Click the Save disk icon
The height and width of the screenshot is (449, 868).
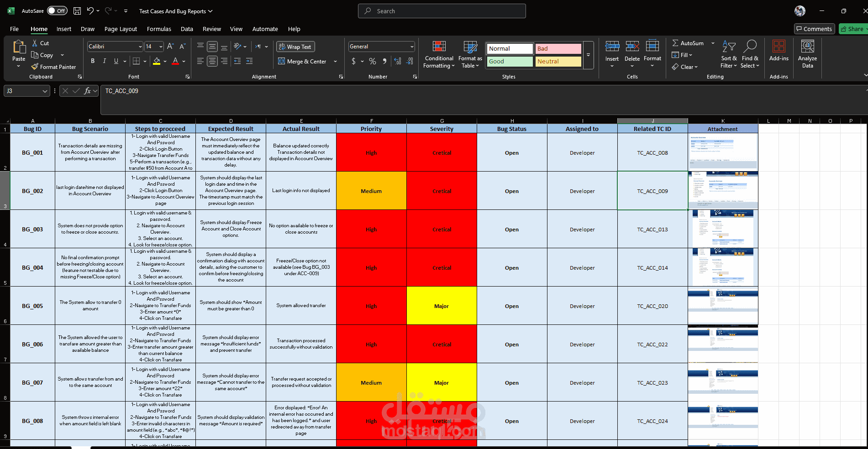(x=77, y=11)
